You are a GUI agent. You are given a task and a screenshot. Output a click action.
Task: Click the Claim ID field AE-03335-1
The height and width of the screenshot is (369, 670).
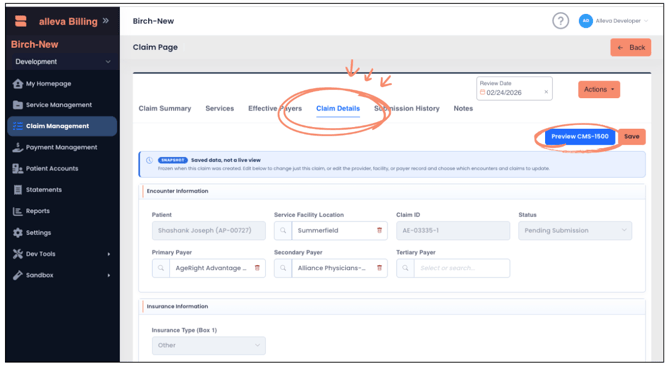tap(453, 230)
